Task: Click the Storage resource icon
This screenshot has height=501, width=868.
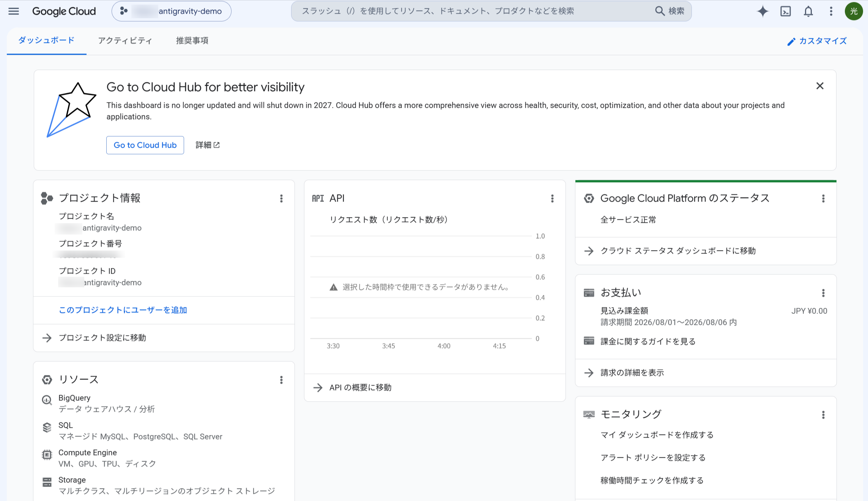Action: point(47,482)
